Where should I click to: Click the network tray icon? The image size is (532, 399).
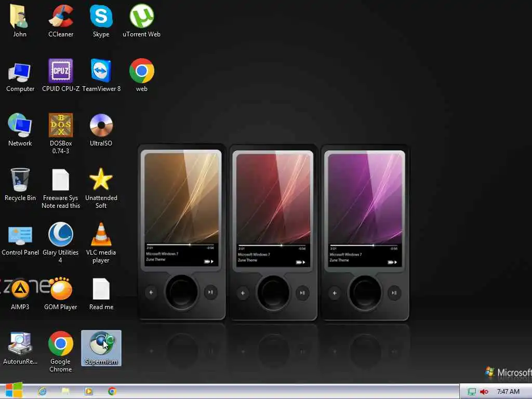(472, 392)
